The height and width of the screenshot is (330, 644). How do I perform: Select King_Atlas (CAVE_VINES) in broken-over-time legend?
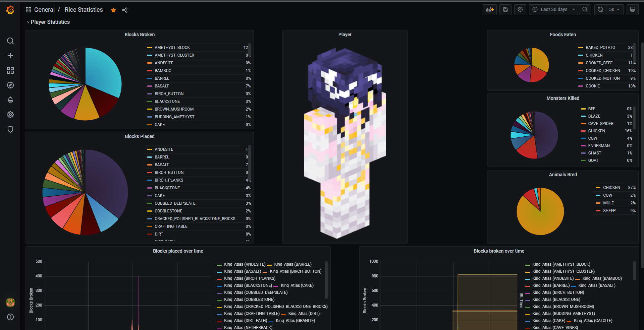[x=555, y=327]
